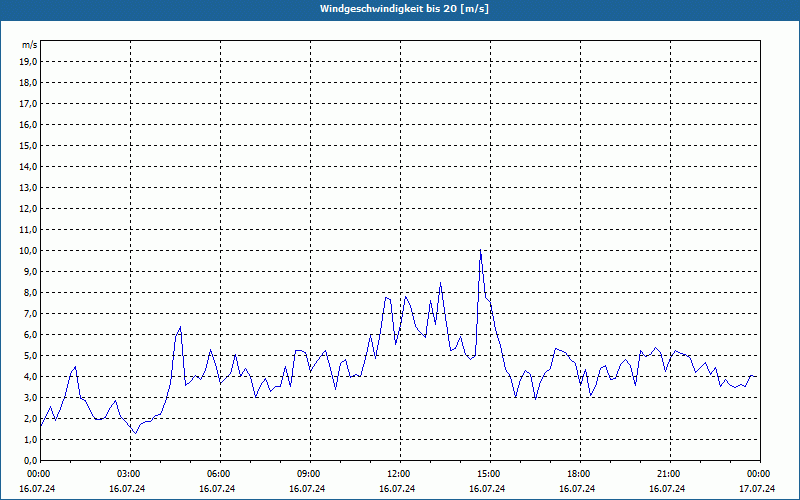Click the 06:00 time label

[x=220, y=474]
